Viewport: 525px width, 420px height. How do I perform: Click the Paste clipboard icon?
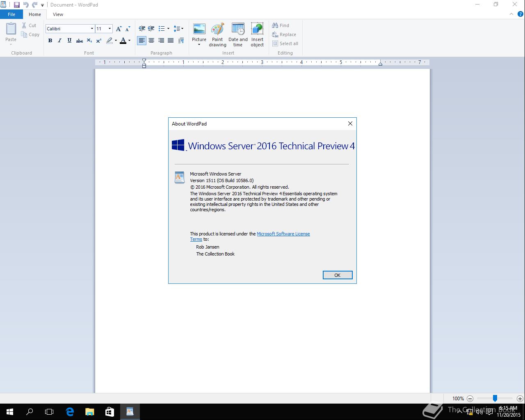click(11, 29)
